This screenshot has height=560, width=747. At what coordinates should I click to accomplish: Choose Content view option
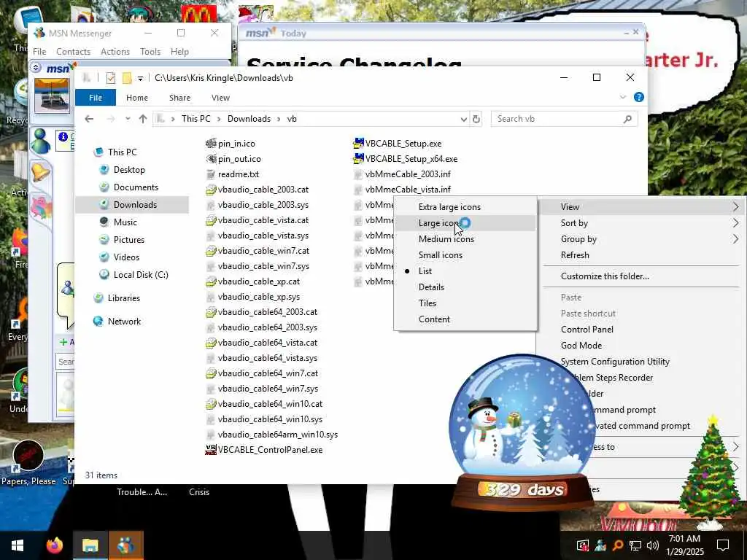[x=465, y=319]
